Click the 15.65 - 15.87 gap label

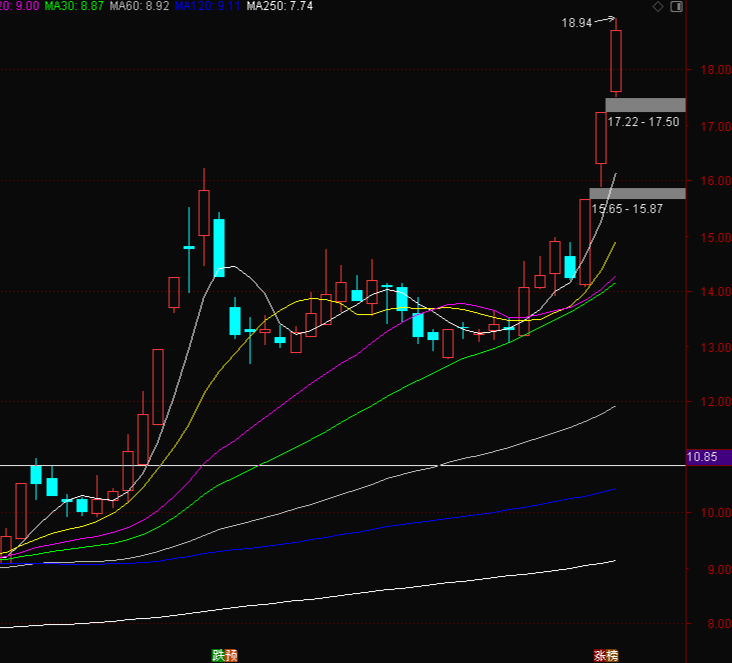tap(627, 209)
